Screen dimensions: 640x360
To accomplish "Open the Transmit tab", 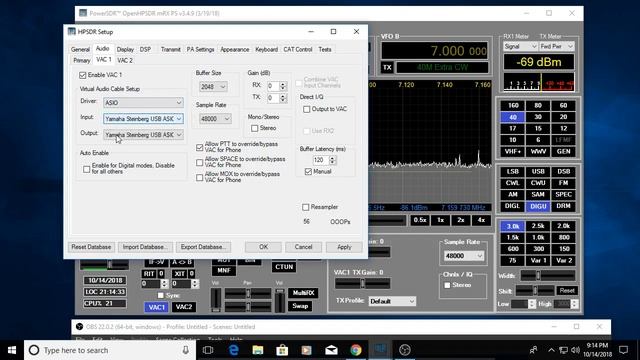I will [x=170, y=49].
